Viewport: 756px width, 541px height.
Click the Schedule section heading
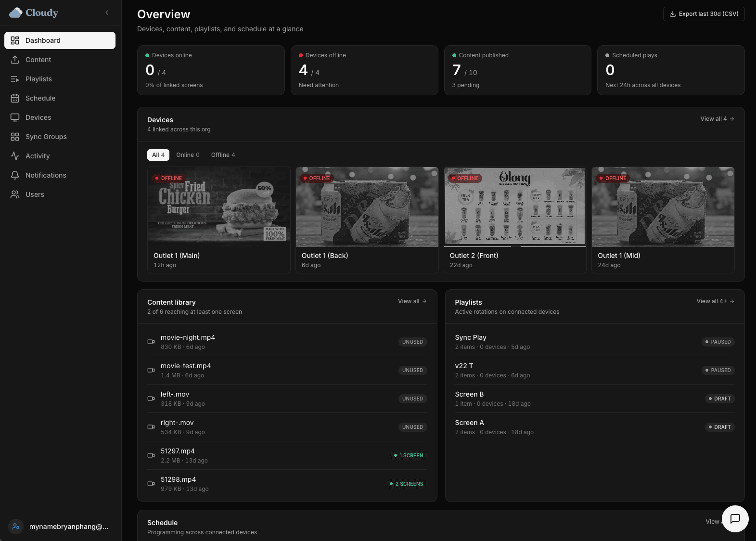click(x=162, y=523)
